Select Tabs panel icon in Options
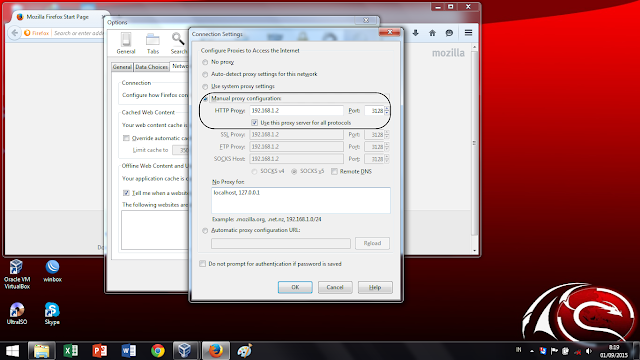This screenshot has width=640, height=360. (153, 43)
